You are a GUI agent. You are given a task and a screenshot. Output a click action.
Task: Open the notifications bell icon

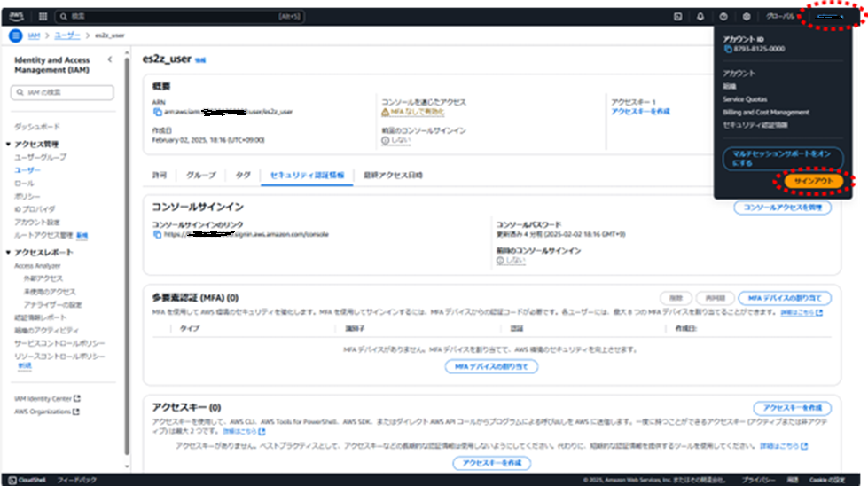[x=700, y=17]
